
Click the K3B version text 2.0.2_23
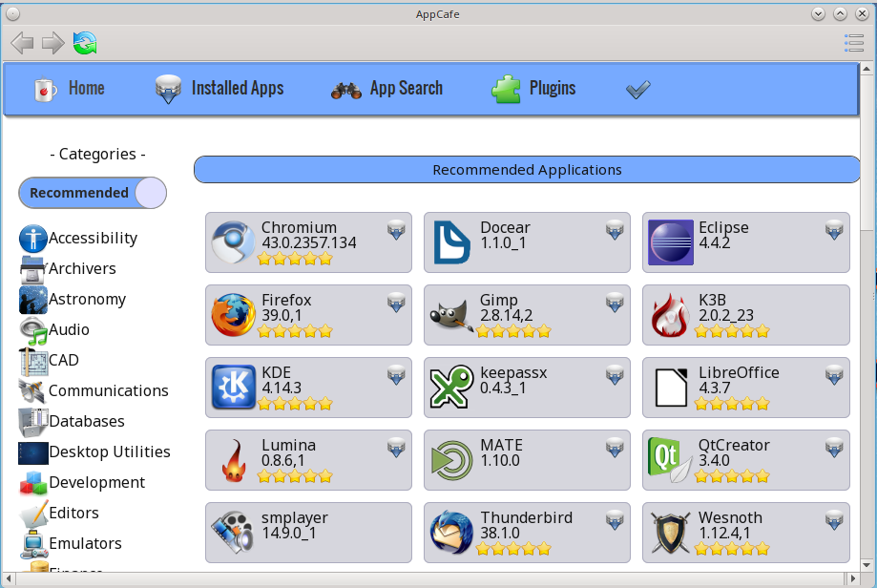[725, 316]
